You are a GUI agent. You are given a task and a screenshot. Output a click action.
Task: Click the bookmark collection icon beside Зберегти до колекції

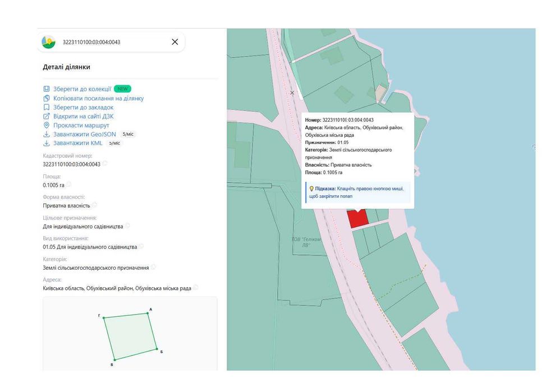coord(47,89)
